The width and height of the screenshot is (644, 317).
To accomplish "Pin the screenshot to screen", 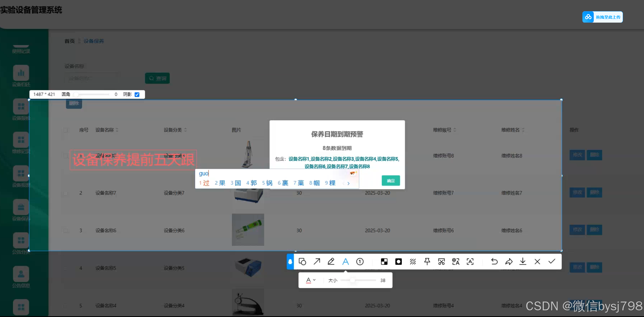I will 427,262.
